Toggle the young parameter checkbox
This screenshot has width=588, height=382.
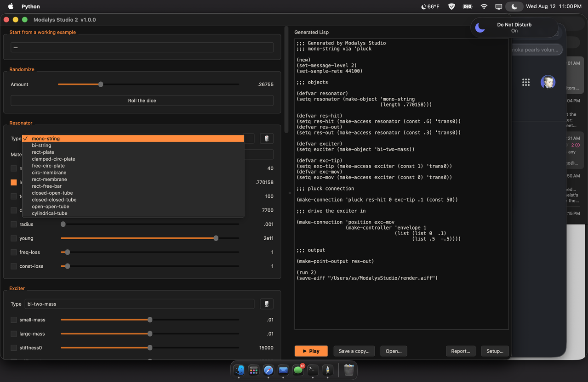[14, 238]
